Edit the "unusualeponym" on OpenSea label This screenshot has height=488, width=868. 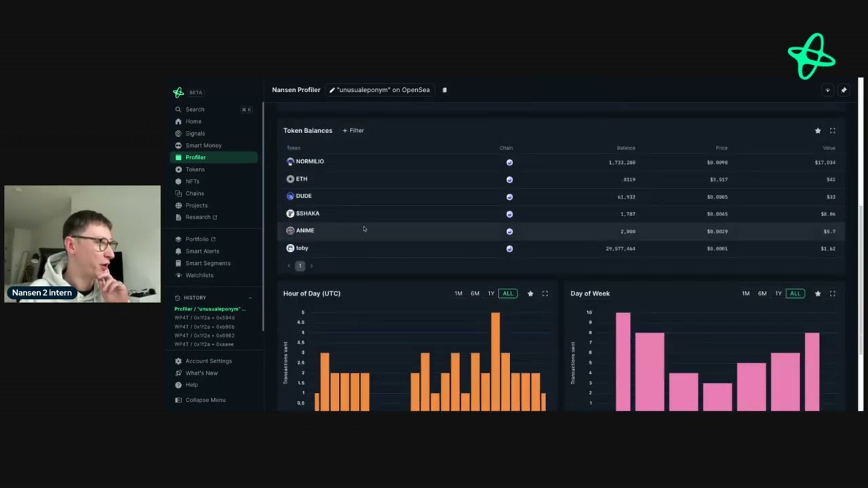pyautogui.click(x=380, y=89)
